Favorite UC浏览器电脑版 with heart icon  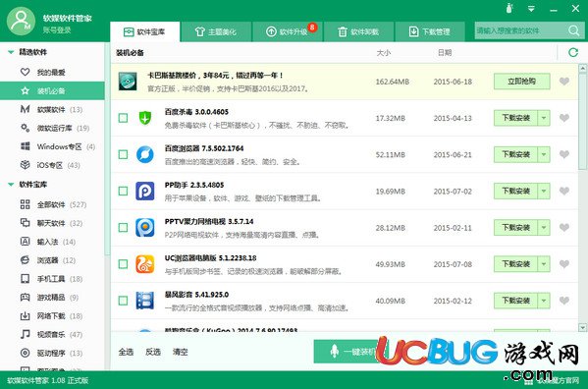(x=564, y=264)
